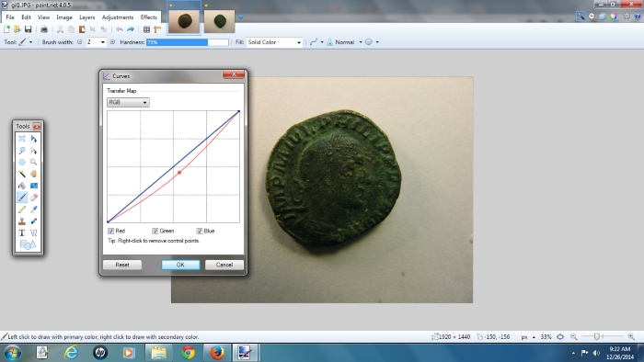
Task: Pick the Text tool
Action: tap(22, 232)
